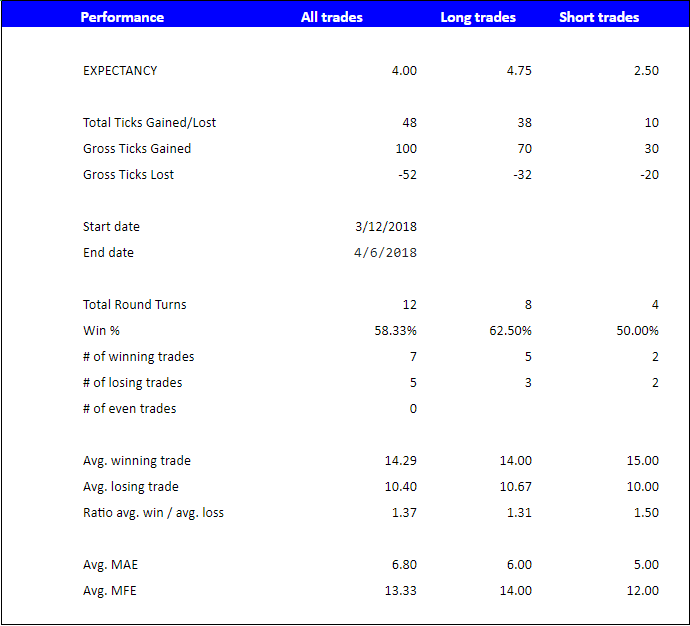The height and width of the screenshot is (626, 690).
Task: Select Long gross ticks gained 70
Action: [x=525, y=149]
